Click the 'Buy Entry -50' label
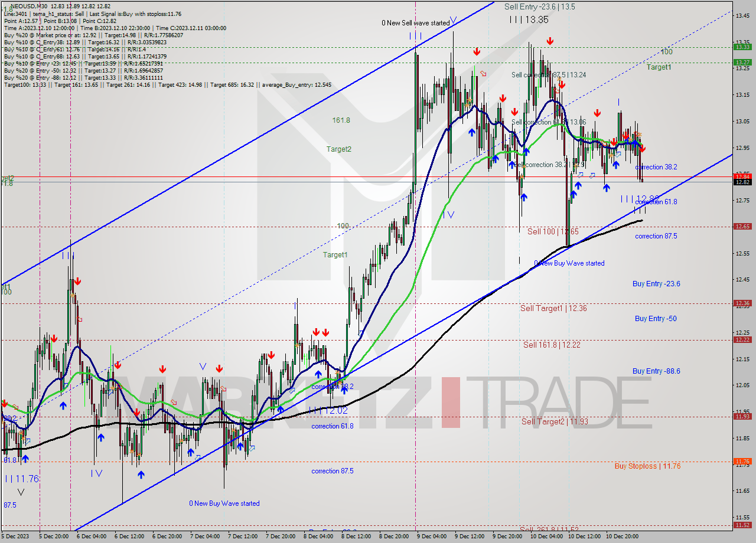This screenshot has height=543, width=756. 656,319
